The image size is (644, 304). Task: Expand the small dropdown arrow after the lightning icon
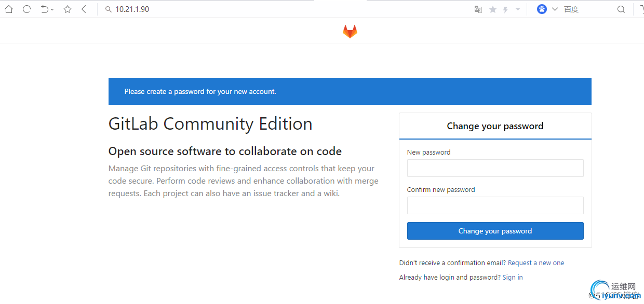[518, 9]
